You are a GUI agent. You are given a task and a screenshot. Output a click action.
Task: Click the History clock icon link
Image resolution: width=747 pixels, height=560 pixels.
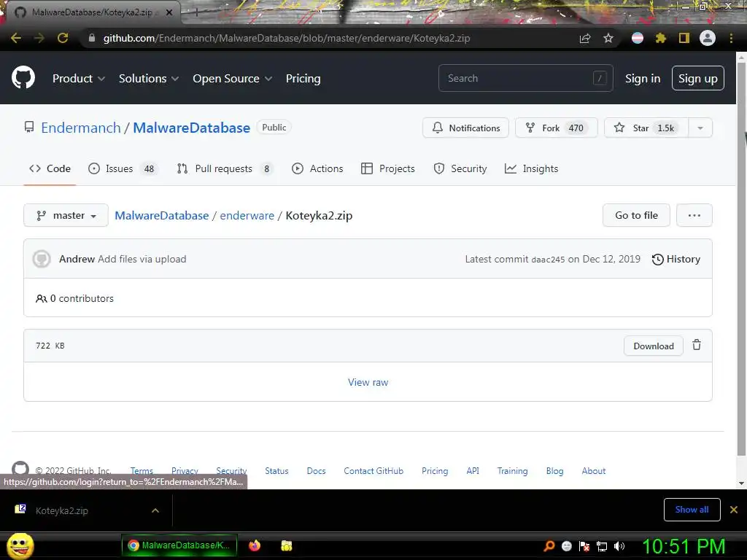[676, 259]
